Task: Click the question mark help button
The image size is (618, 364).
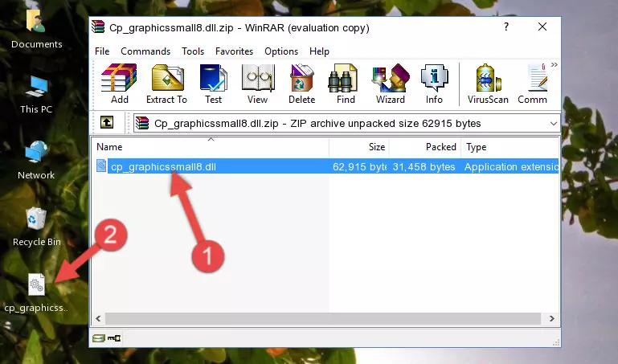Action: click(506, 27)
